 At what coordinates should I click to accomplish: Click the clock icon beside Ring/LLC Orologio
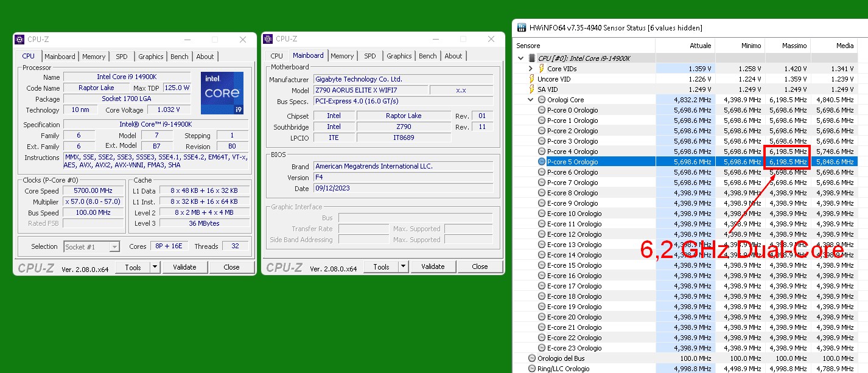(x=532, y=369)
